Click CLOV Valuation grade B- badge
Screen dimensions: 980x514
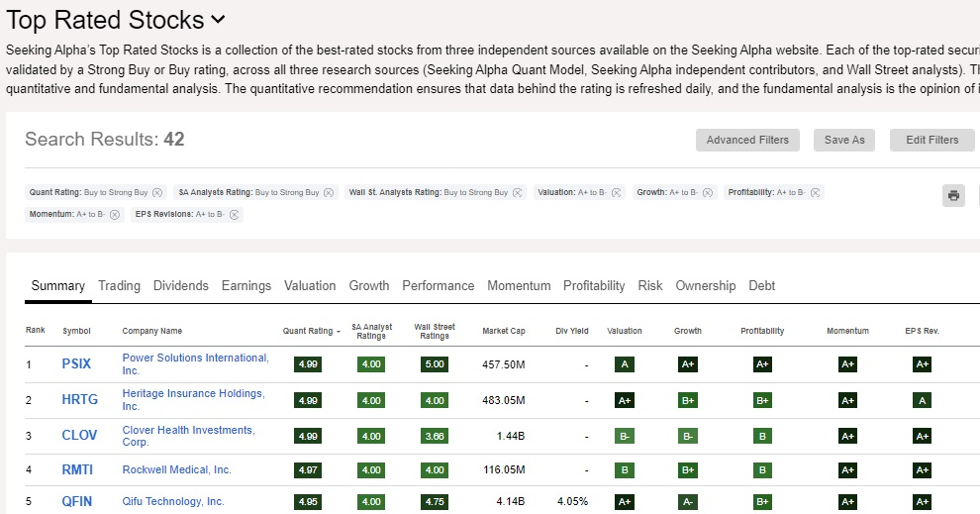[x=625, y=436]
